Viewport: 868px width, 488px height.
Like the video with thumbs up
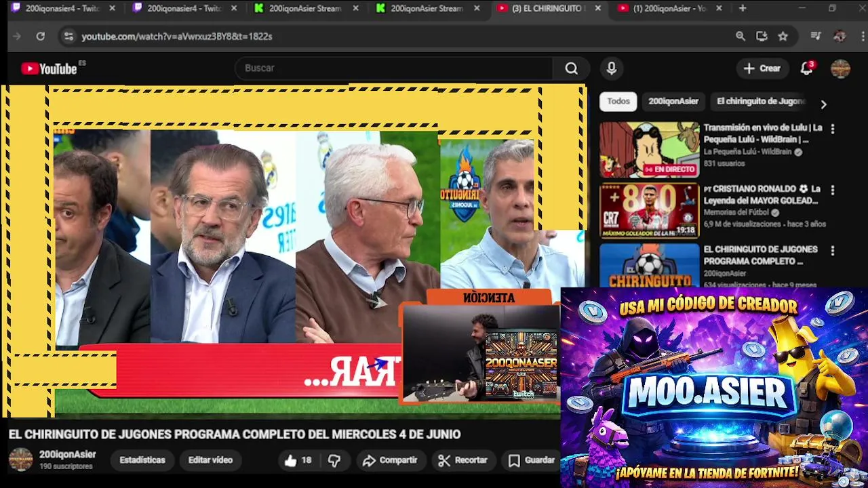pos(298,460)
